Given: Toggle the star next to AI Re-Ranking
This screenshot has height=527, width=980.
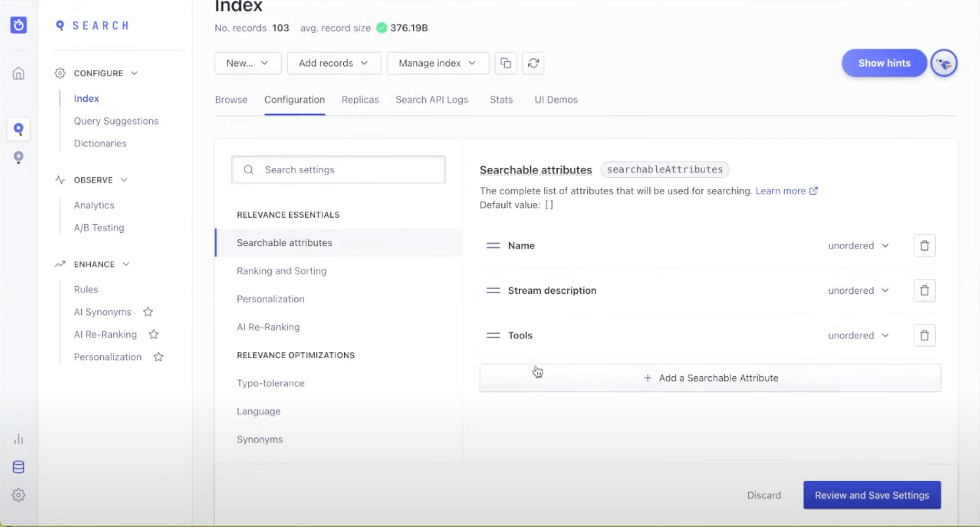Looking at the screenshot, I should 154,334.
